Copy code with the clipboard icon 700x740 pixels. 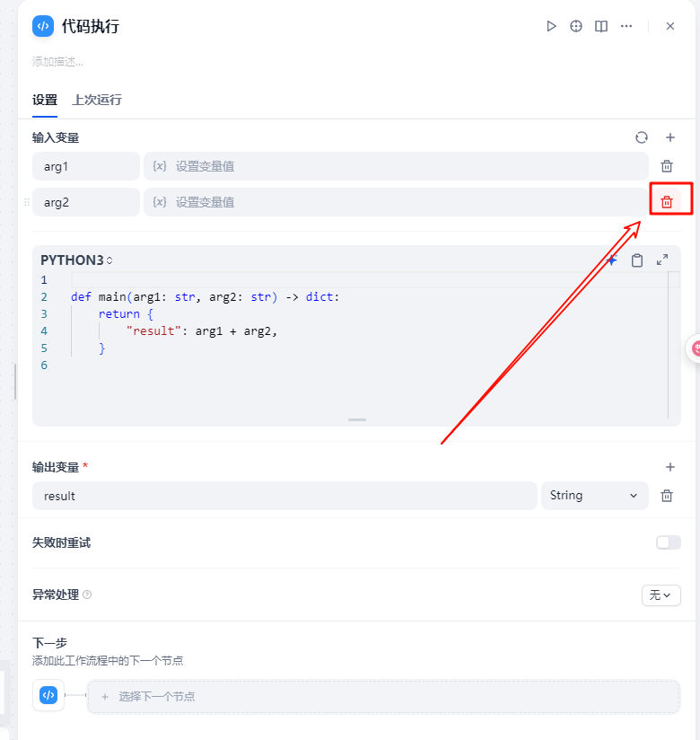tap(637, 260)
